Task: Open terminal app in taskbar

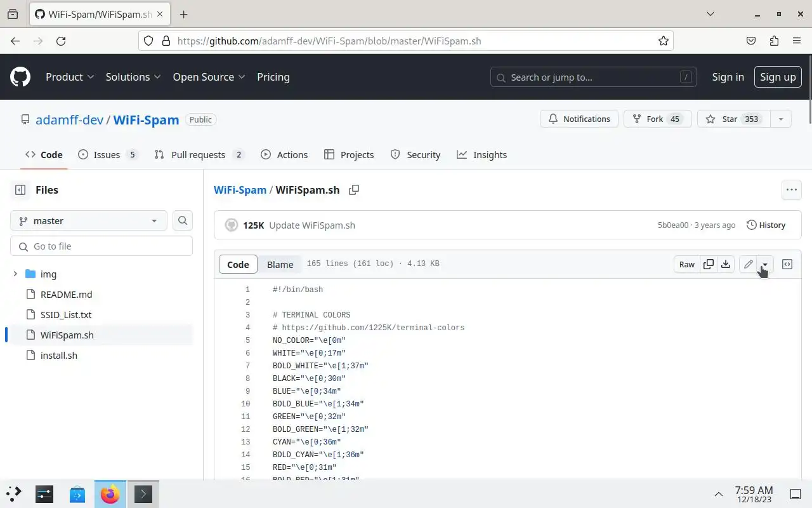Action: click(143, 494)
